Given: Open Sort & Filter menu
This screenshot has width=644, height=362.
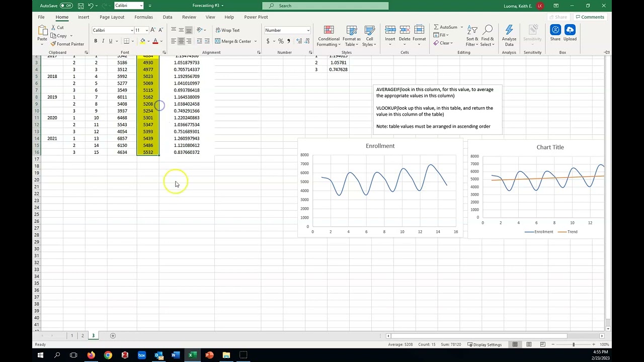Looking at the screenshot, I should point(472,36).
